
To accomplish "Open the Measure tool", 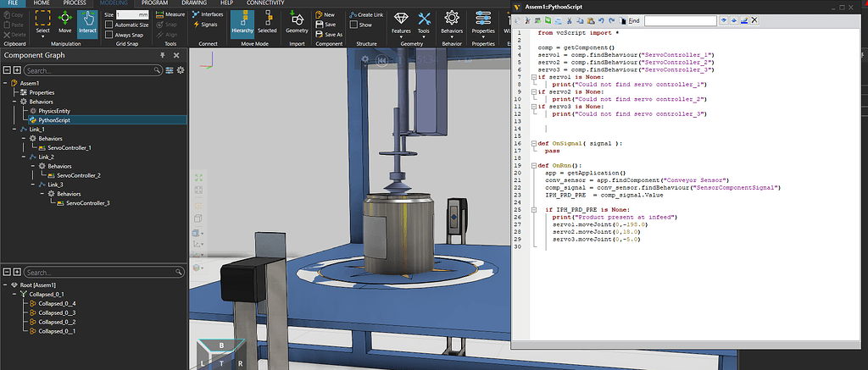I will pyautogui.click(x=170, y=14).
